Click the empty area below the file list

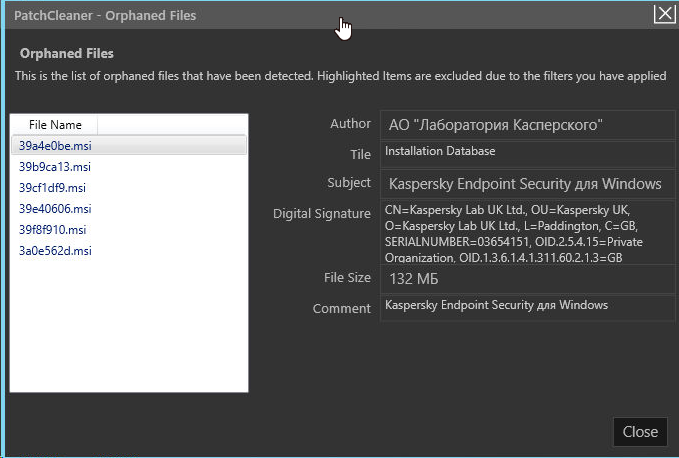[x=128, y=330]
